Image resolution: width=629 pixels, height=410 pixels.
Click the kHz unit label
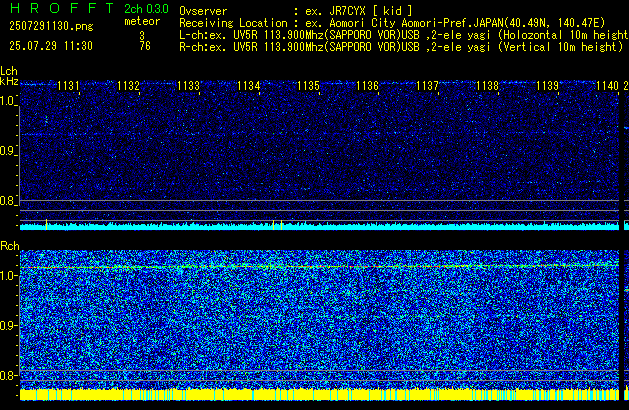click(9, 81)
